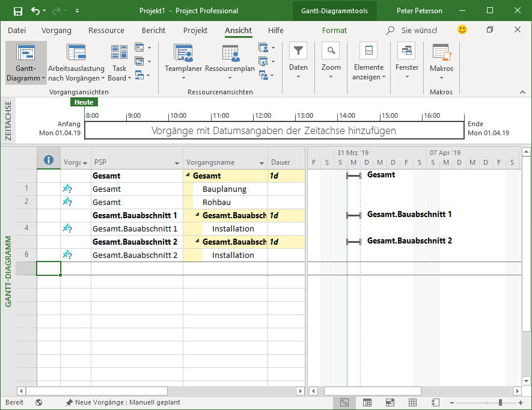The height and width of the screenshot is (410, 532).
Task: Click 'Neue Vorgänge: Manuell geplant' status
Action: (123, 403)
